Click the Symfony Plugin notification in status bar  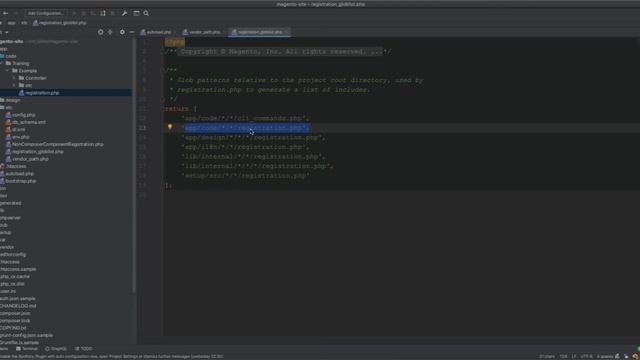pos(112,356)
